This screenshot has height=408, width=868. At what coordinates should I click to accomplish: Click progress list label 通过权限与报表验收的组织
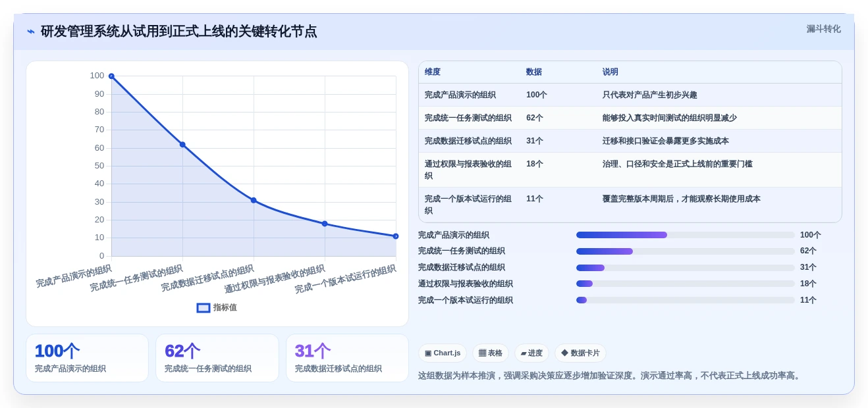(466, 284)
